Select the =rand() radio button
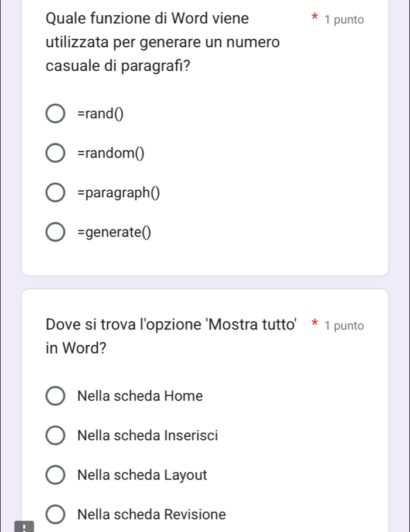The image size is (410, 532). tap(56, 114)
